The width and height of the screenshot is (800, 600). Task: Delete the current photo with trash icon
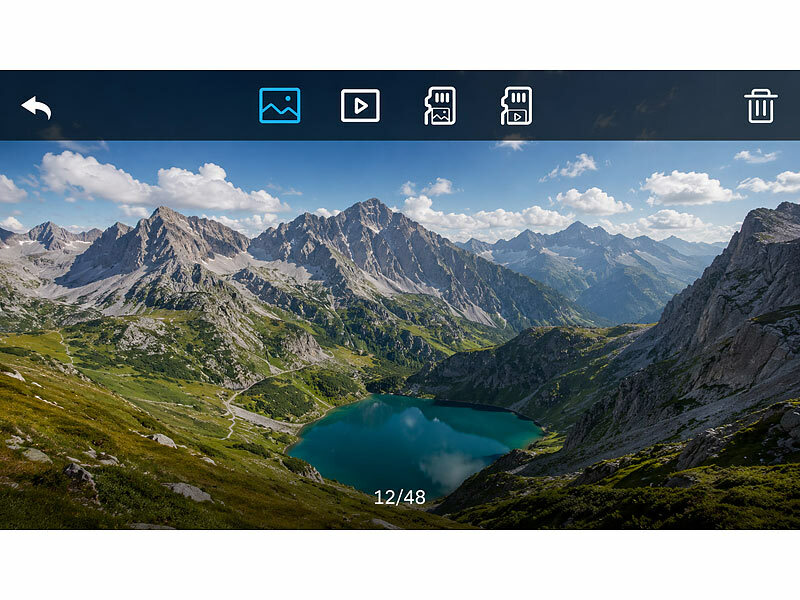click(761, 106)
